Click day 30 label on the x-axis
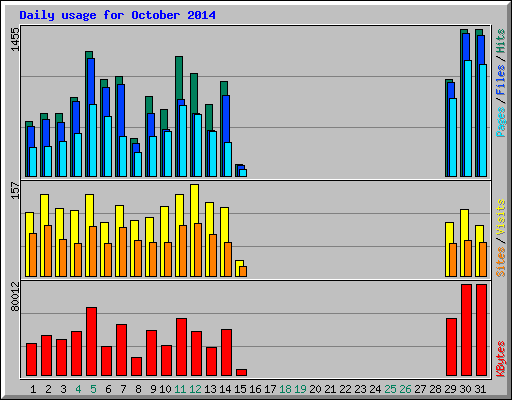This screenshot has height=400, width=512. tap(465, 389)
